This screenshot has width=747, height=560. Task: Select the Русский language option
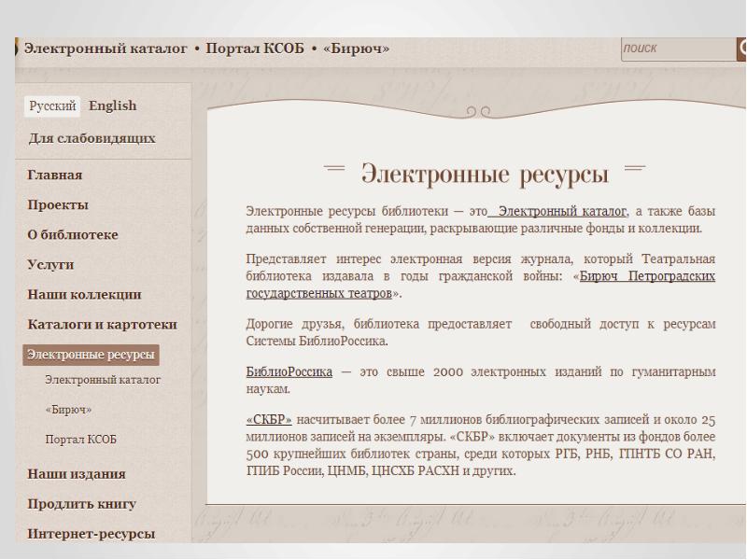[x=53, y=105]
